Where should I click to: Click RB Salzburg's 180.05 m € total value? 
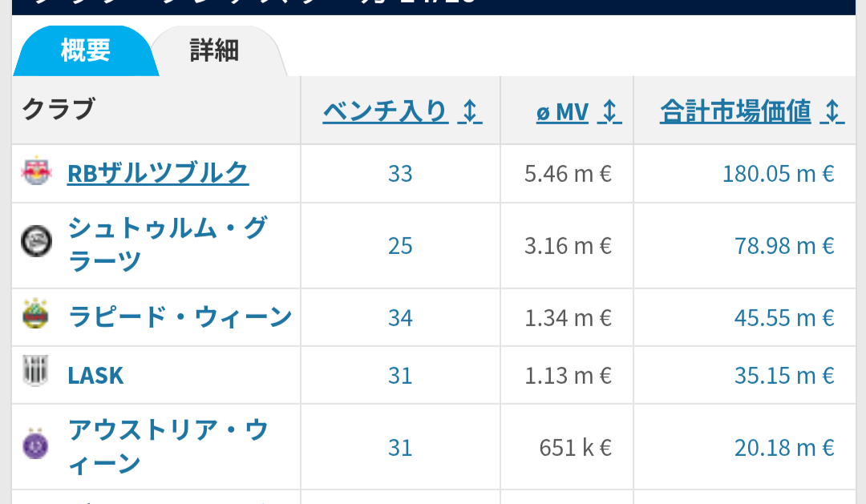[x=778, y=174]
